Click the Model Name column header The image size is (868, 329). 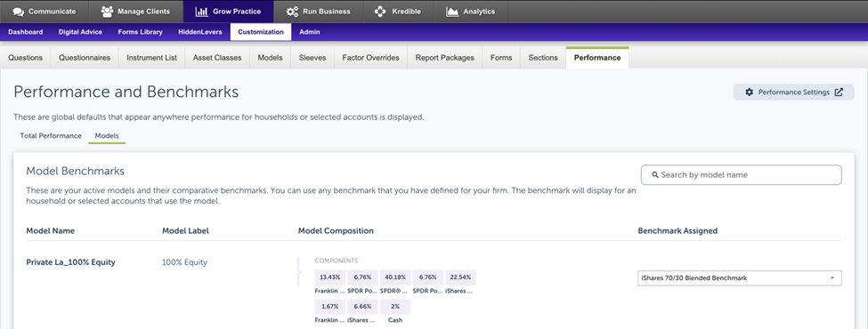pyautogui.click(x=51, y=230)
